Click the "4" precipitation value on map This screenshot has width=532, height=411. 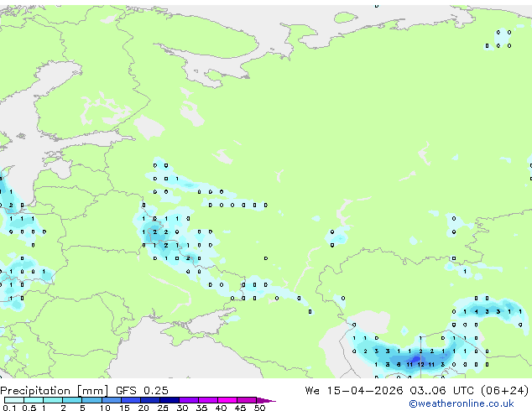pyautogui.click(x=477, y=312)
